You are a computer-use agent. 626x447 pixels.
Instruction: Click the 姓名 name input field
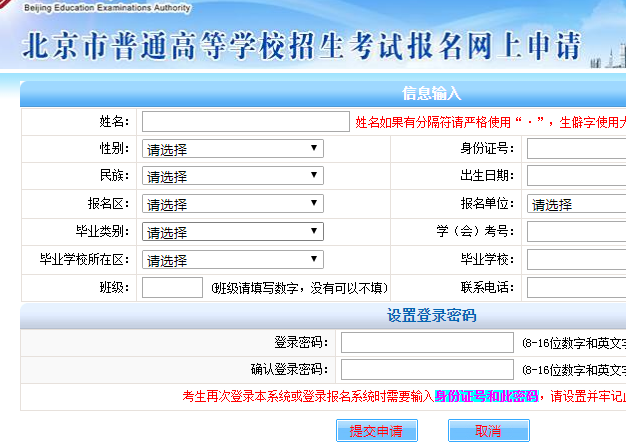click(246, 121)
